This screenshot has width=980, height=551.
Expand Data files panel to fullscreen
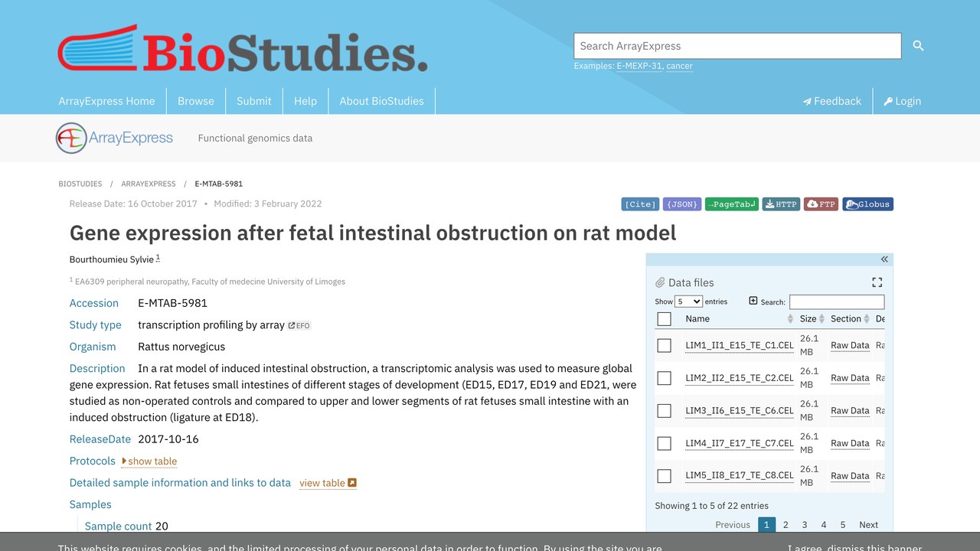[877, 282]
